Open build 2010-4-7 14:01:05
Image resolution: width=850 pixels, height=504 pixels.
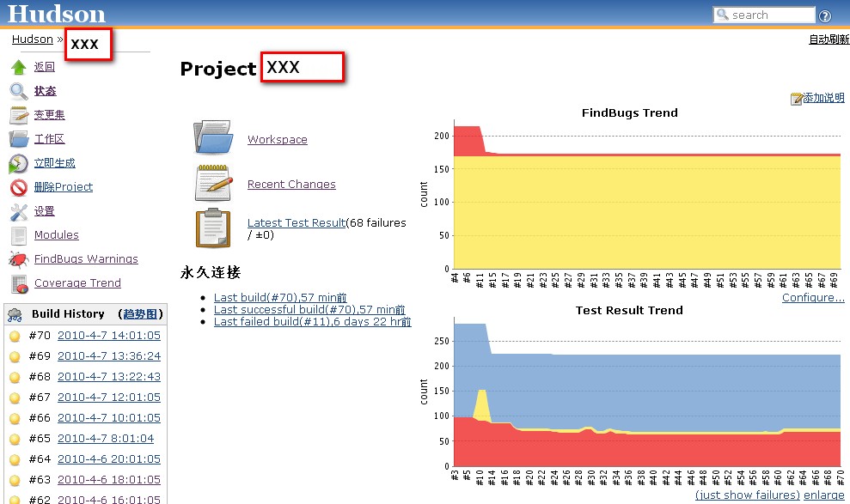(109, 336)
